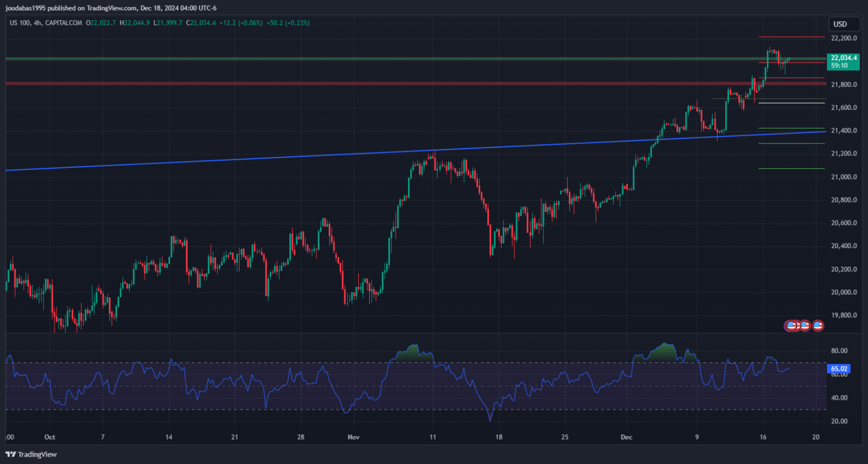The height and width of the screenshot is (464, 868).
Task: Click the Oct label on time axis
Action: click(x=49, y=437)
